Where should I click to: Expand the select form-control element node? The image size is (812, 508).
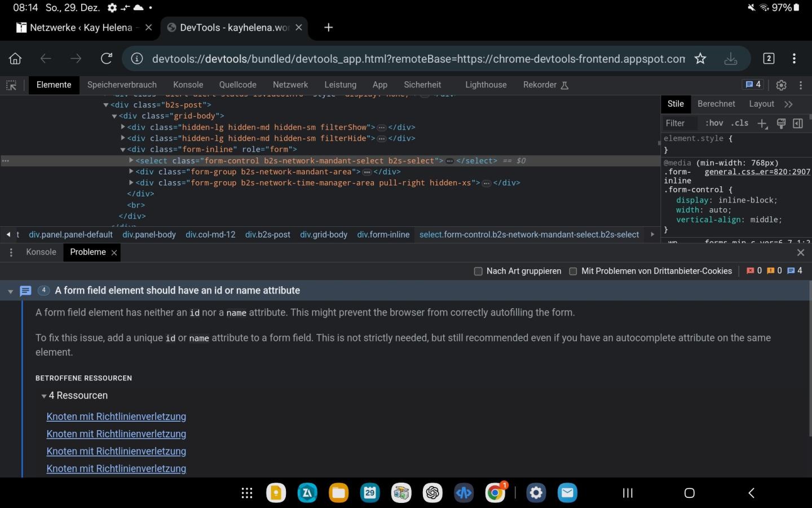coord(131,161)
